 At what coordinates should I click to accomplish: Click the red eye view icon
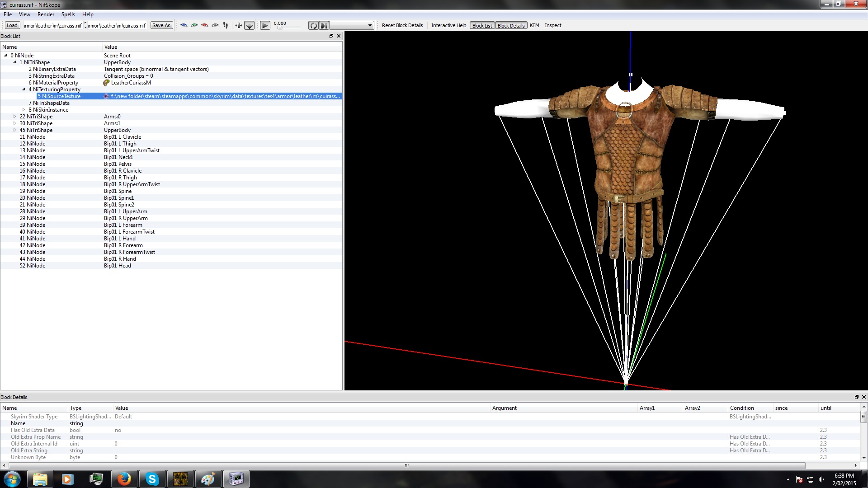coord(205,25)
